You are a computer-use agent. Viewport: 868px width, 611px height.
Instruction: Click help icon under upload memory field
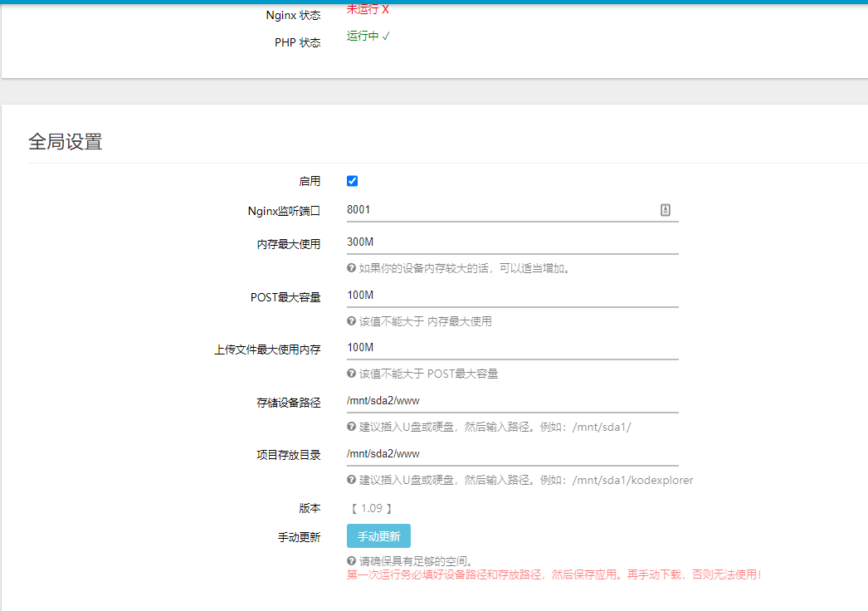click(351, 374)
